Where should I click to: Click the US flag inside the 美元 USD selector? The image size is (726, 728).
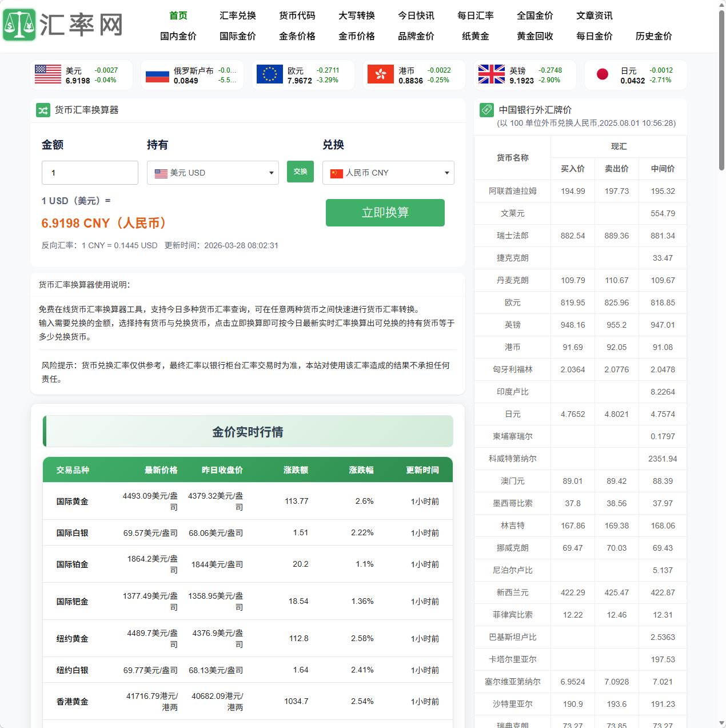pyautogui.click(x=162, y=172)
